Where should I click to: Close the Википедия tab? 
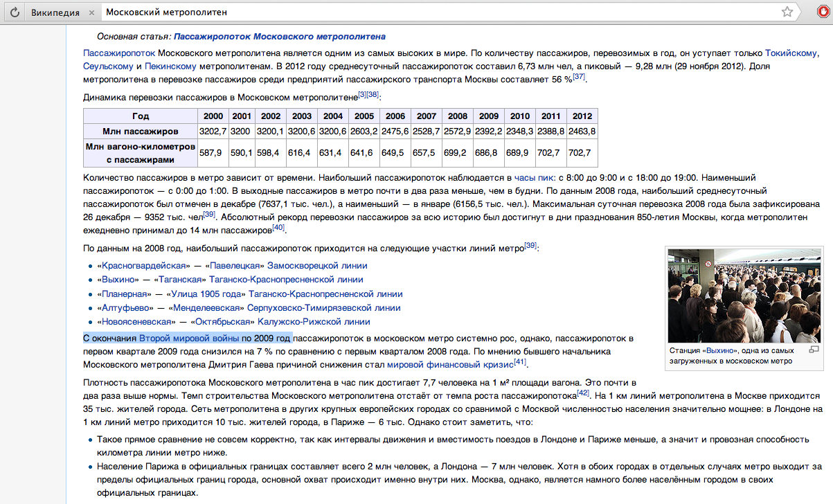click(x=93, y=12)
